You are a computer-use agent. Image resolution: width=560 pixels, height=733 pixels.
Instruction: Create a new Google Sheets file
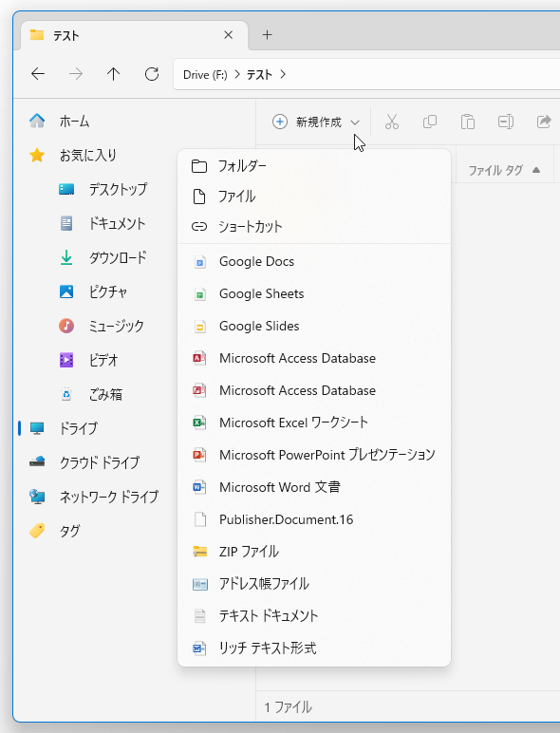coord(314,293)
